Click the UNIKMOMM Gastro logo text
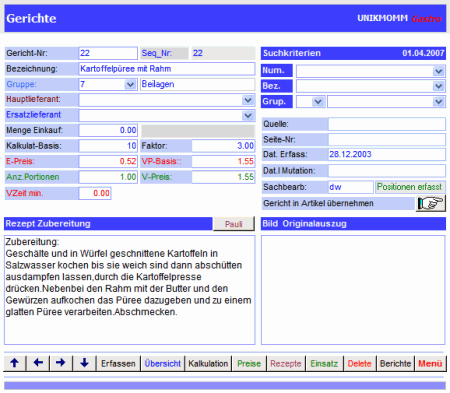The width and height of the screenshot is (450, 393). point(399,18)
